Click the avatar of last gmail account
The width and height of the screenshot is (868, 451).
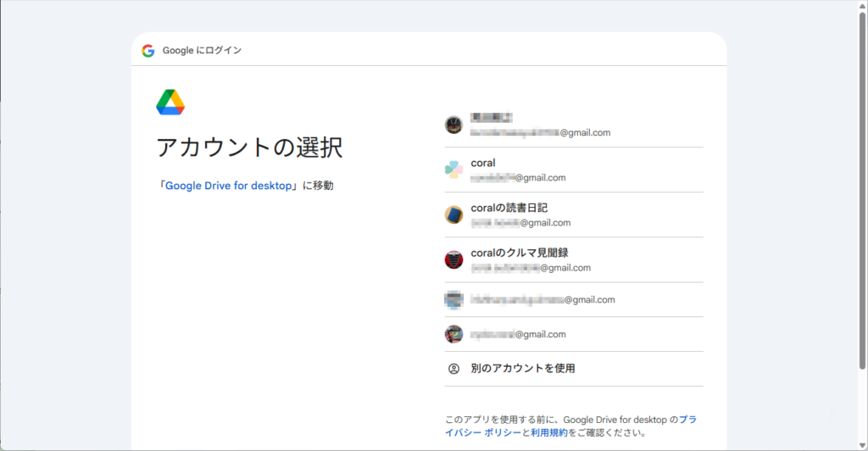453,334
